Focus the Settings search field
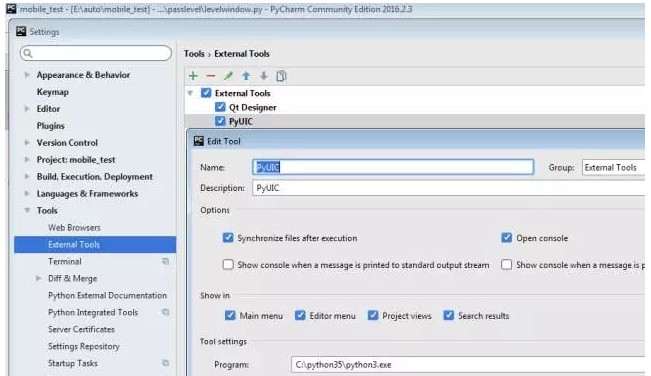651x376 pixels. click(x=96, y=53)
